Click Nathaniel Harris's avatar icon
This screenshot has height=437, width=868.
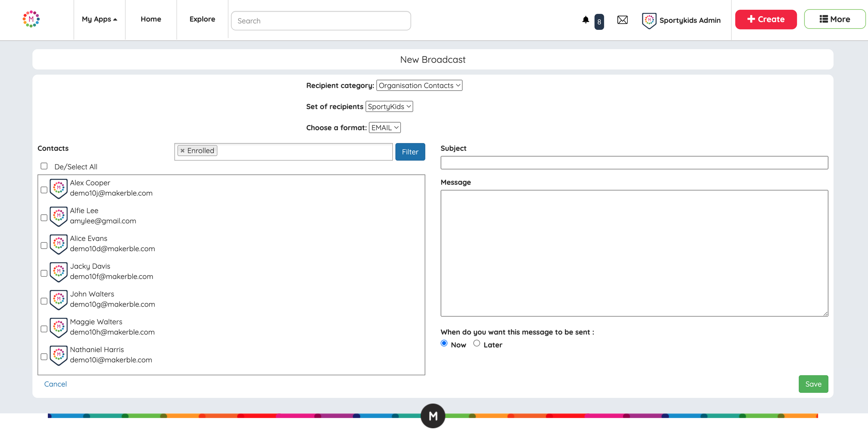coord(58,355)
